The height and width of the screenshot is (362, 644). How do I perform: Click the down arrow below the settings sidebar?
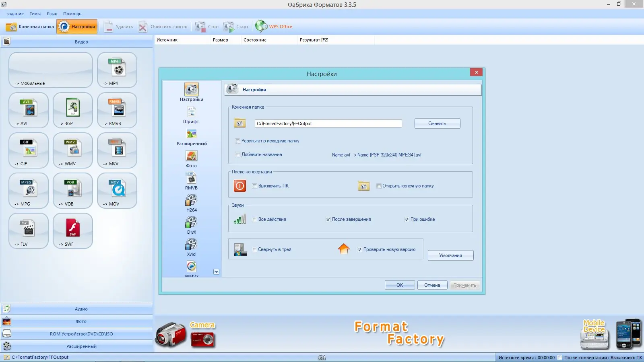216,272
